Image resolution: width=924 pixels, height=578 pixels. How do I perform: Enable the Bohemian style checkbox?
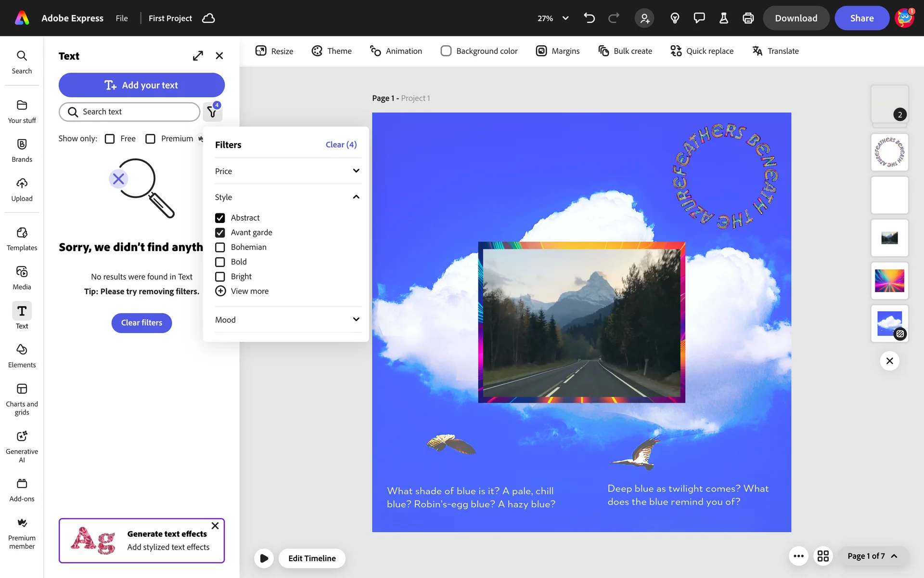pyautogui.click(x=220, y=247)
